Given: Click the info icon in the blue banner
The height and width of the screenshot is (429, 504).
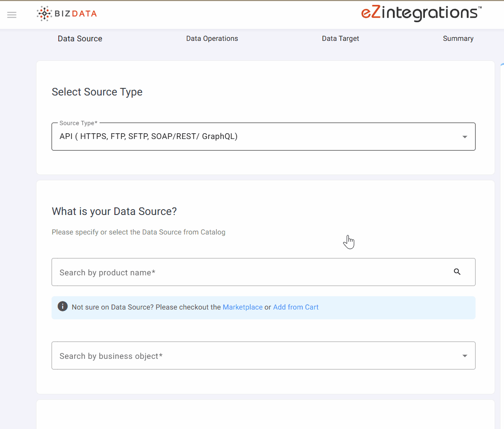Looking at the screenshot, I should pos(63,307).
